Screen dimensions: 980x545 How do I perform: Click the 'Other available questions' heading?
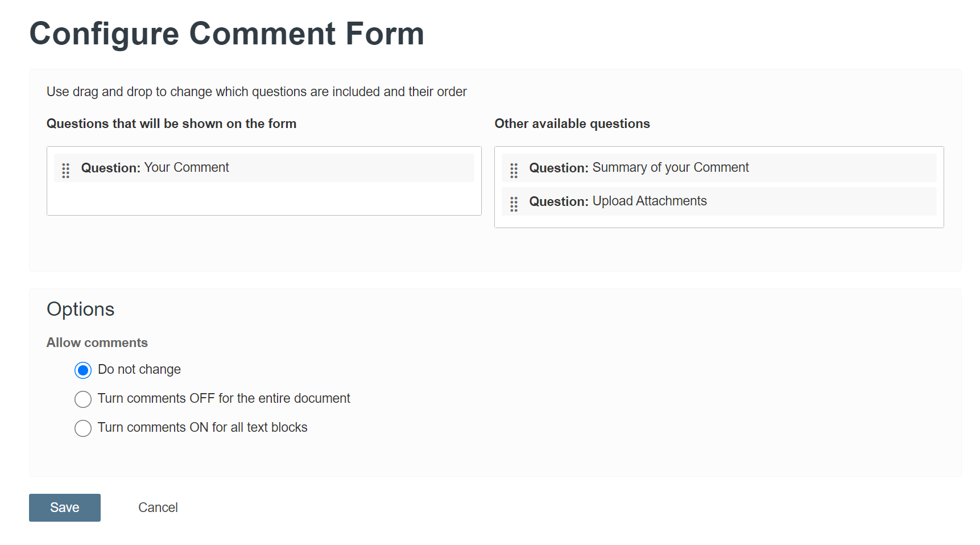click(572, 123)
